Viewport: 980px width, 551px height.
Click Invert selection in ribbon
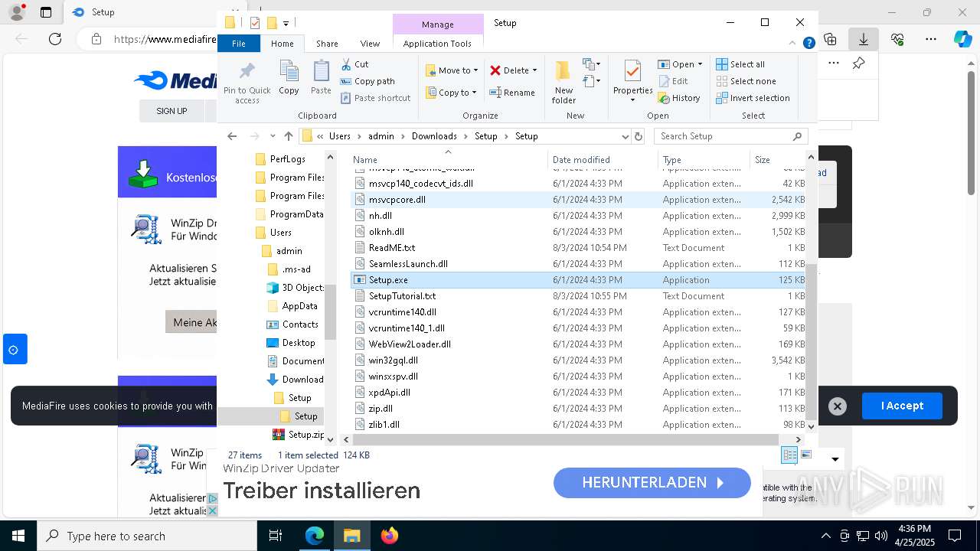(753, 98)
